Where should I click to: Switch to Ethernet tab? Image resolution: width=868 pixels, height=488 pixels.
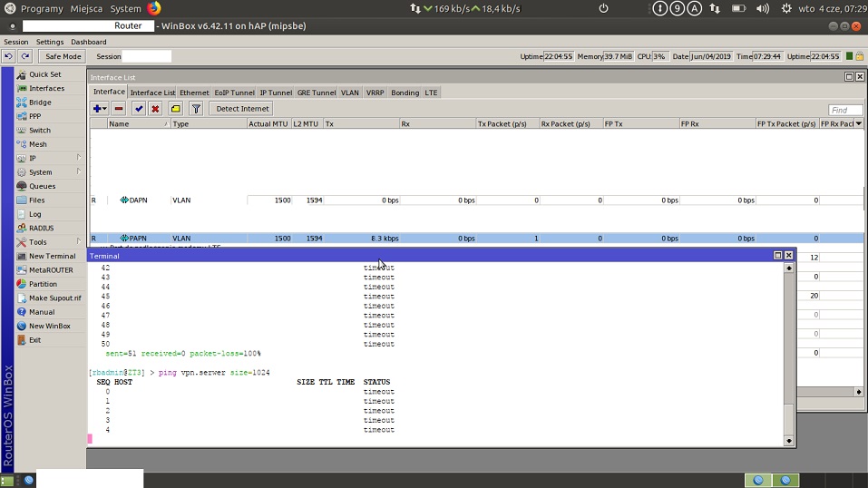194,93
